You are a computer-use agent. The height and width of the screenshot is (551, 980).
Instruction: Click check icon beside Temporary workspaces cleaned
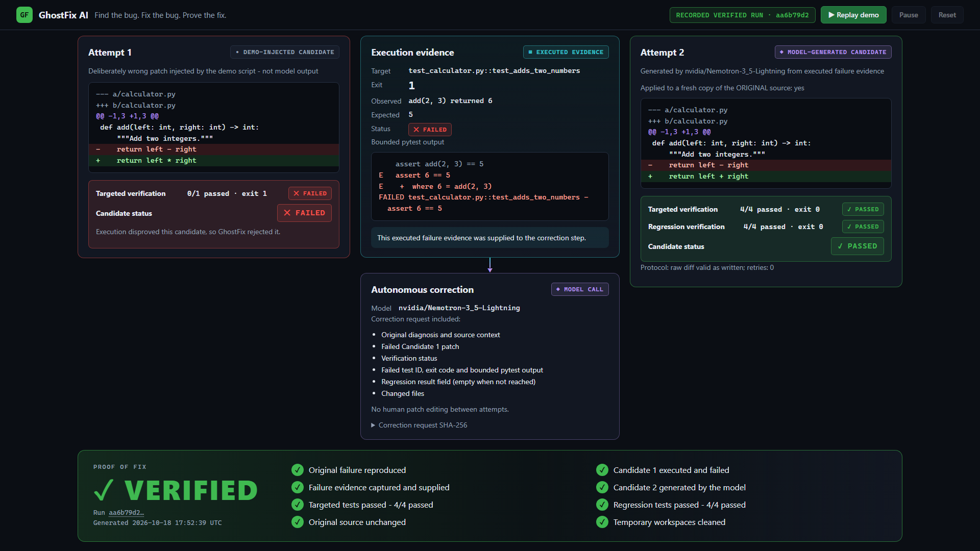pyautogui.click(x=602, y=522)
